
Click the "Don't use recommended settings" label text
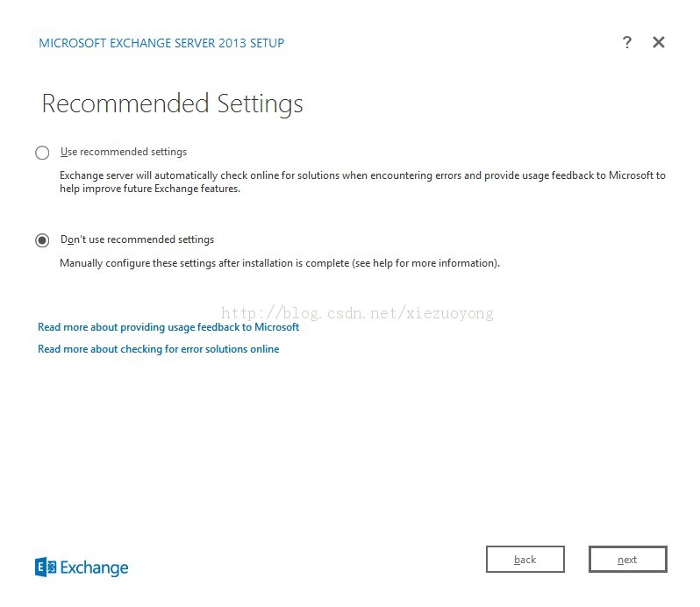(137, 239)
